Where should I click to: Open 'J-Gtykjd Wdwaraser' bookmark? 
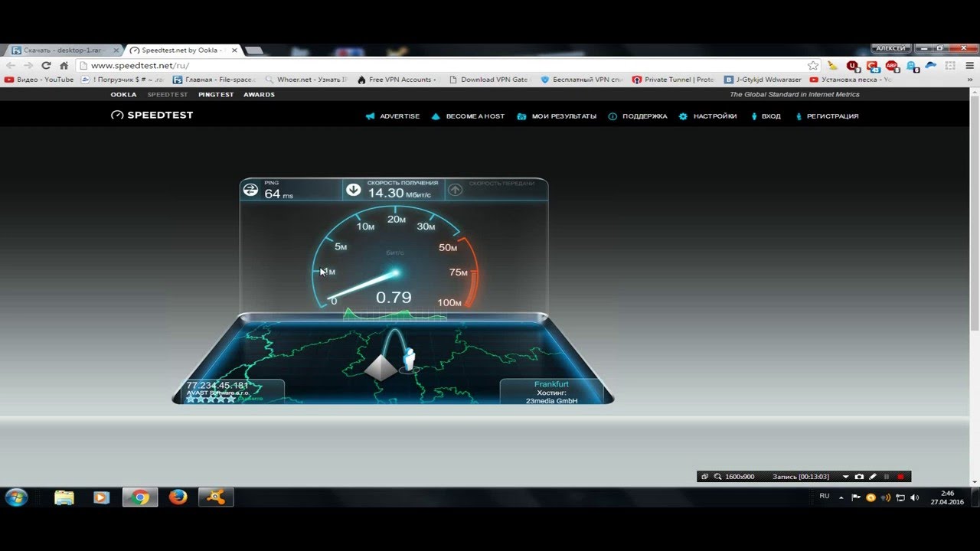[763, 80]
